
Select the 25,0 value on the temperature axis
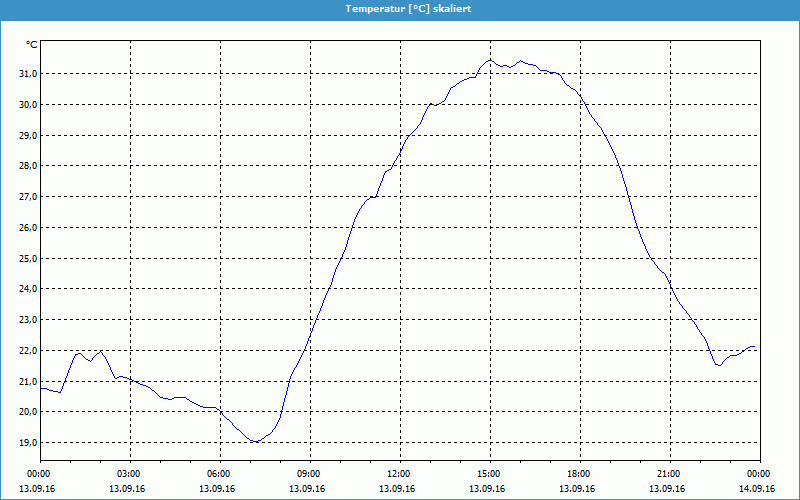coord(26,258)
